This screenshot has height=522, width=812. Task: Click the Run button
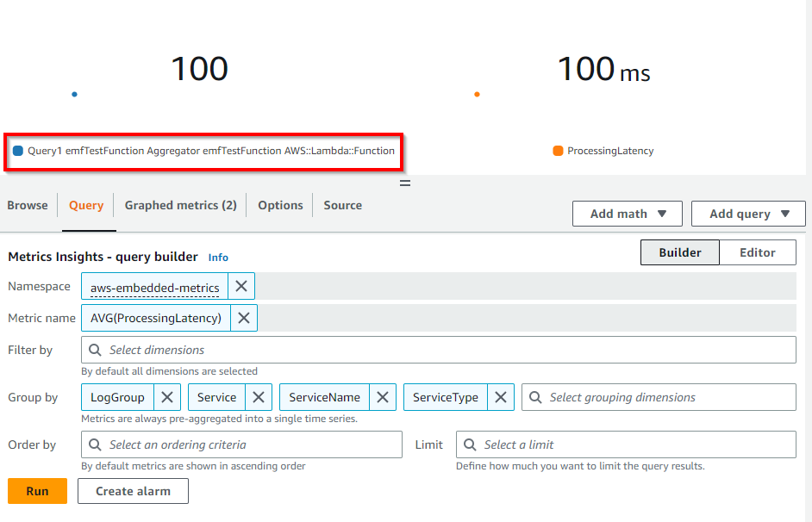(37, 491)
